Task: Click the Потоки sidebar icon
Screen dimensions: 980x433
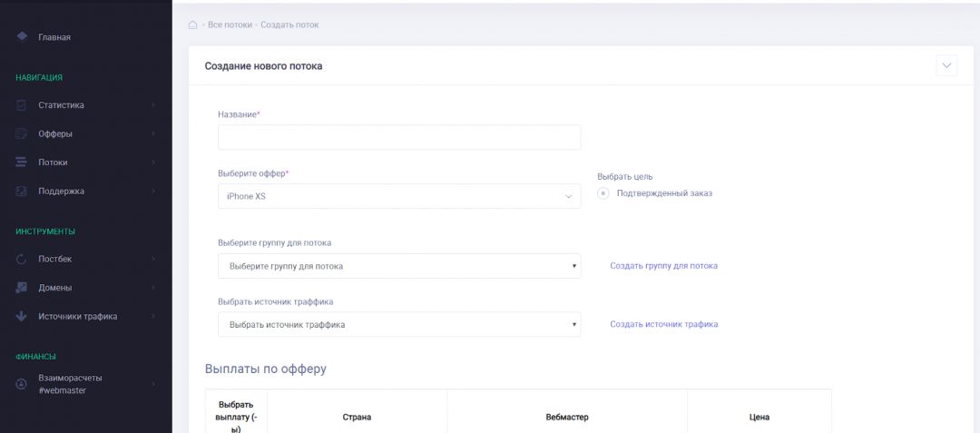Action: (x=22, y=162)
